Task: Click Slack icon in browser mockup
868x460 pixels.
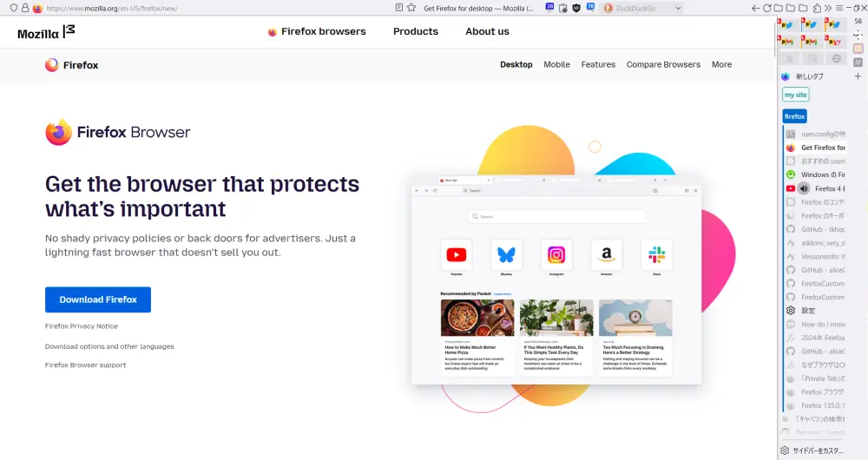Action: coord(656,254)
